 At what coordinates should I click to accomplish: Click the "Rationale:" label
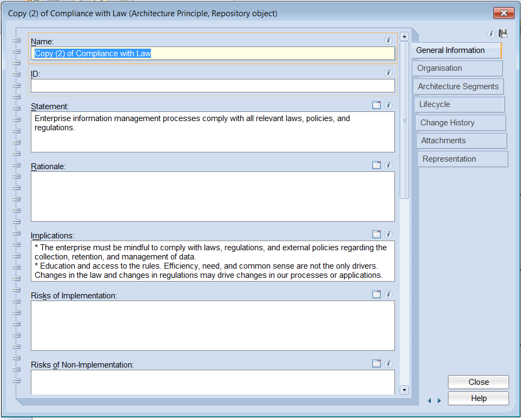pyautogui.click(x=48, y=166)
